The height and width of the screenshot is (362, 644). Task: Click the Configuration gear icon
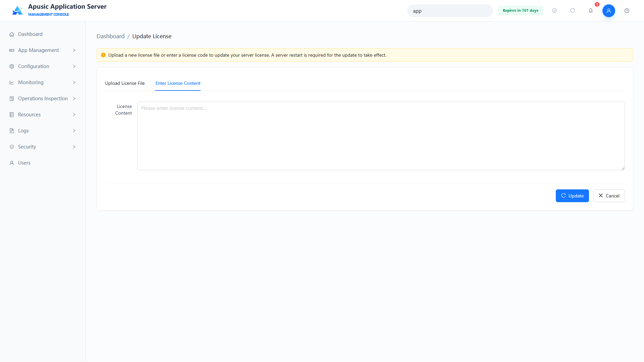click(x=12, y=66)
